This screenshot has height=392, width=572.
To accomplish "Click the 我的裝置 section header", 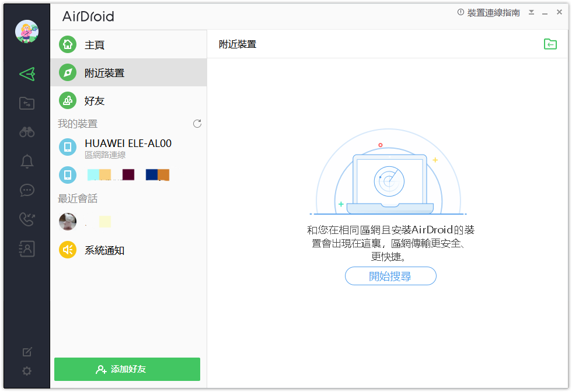I will pos(78,124).
